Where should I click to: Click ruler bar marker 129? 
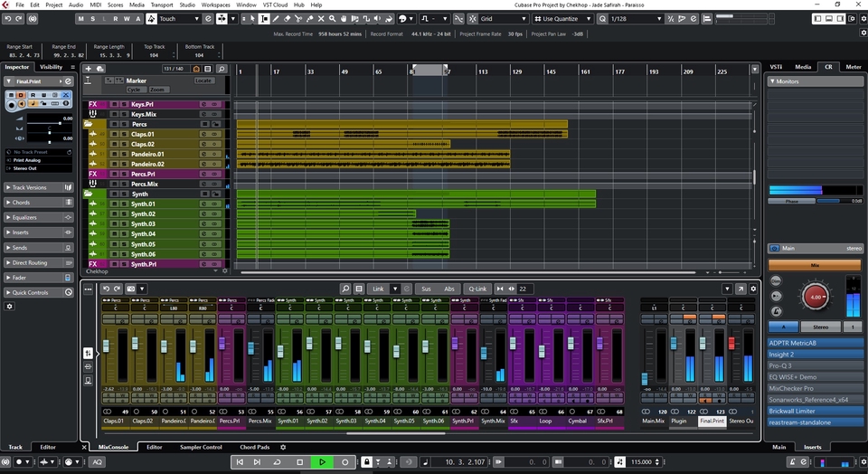point(517,71)
